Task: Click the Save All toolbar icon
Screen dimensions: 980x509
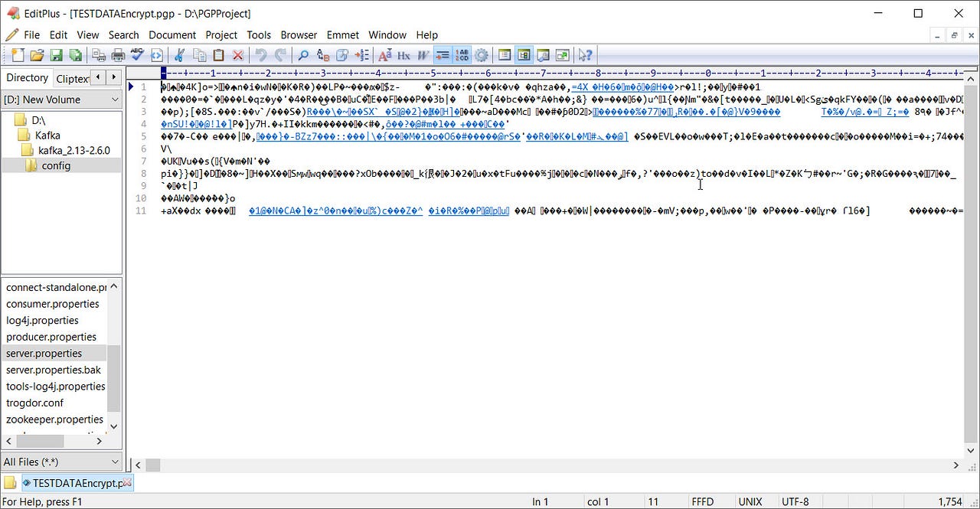Action: coord(75,55)
